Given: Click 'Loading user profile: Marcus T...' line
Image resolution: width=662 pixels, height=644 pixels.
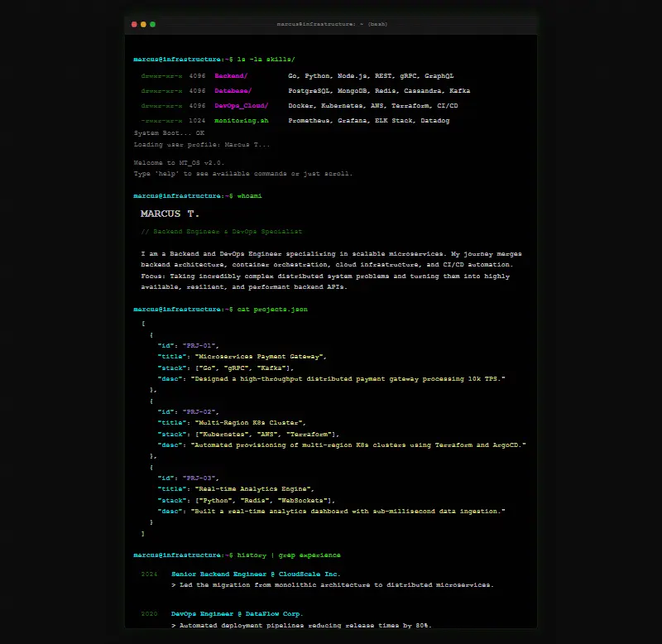Looking at the screenshot, I should coord(201,144).
